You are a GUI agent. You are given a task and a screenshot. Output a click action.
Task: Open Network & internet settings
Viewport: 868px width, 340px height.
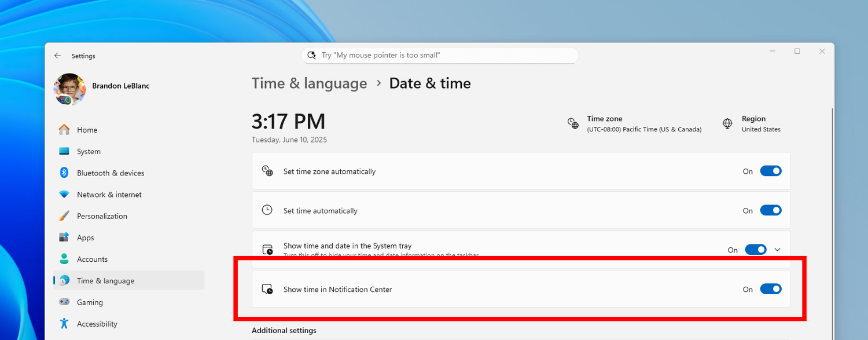[128, 195]
